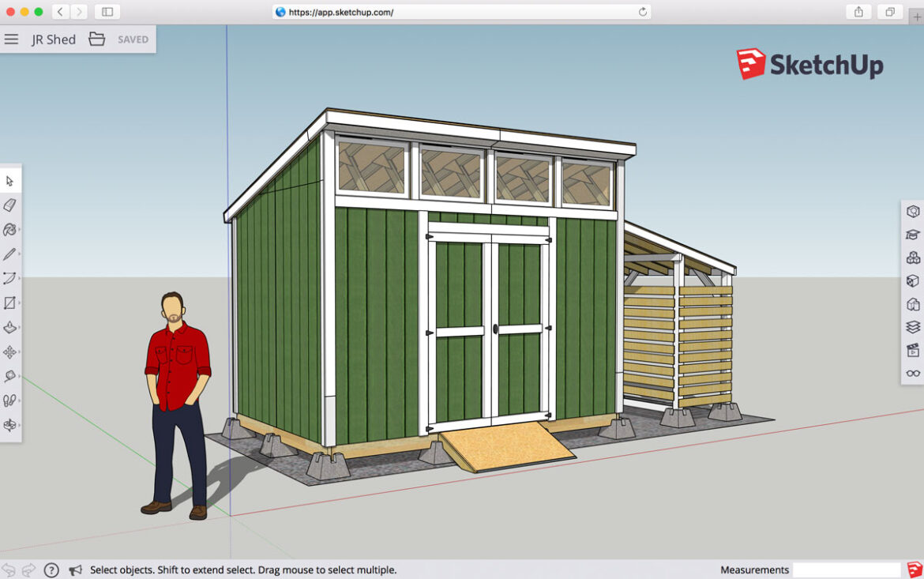Select the Shapes rectangle tool
The height and width of the screenshot is (579, 924).
[10, 303]
